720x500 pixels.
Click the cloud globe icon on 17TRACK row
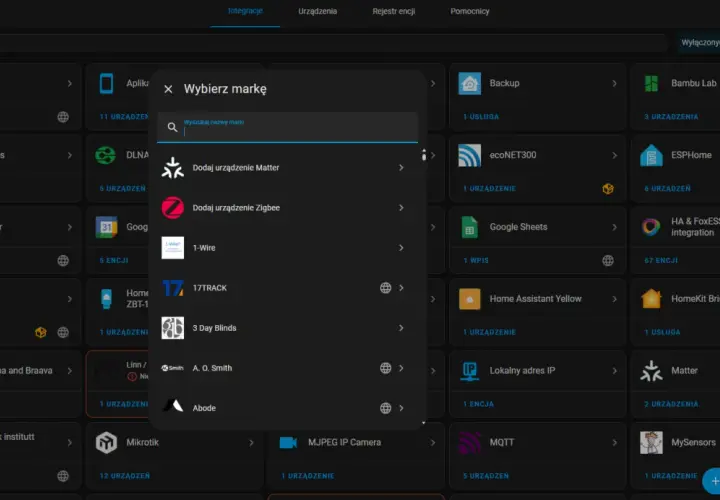(385, 288)
